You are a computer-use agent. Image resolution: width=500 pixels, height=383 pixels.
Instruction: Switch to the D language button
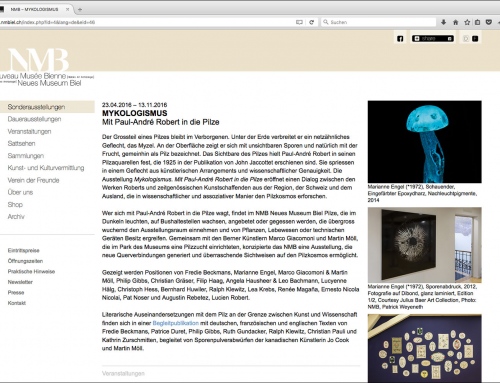466,39
